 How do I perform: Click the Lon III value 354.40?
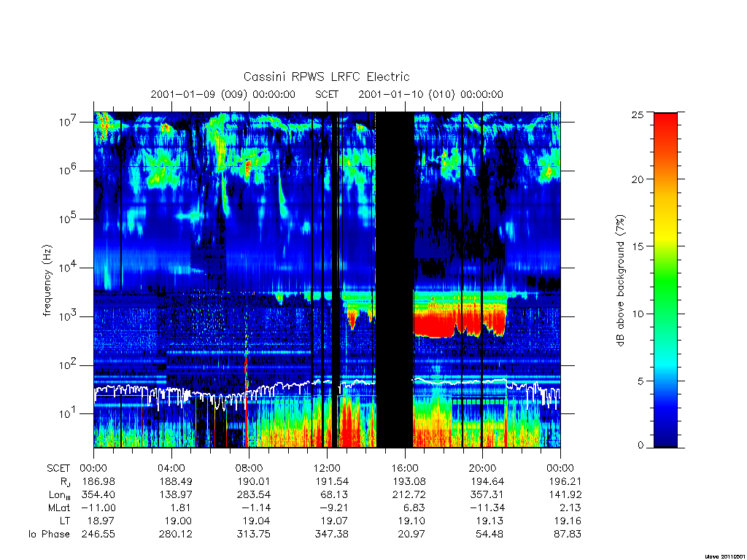point(98,495)
